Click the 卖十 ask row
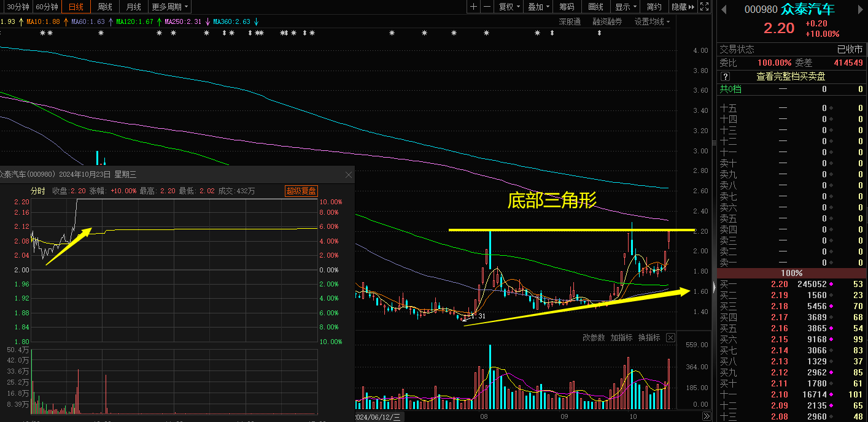 point(791,163)
